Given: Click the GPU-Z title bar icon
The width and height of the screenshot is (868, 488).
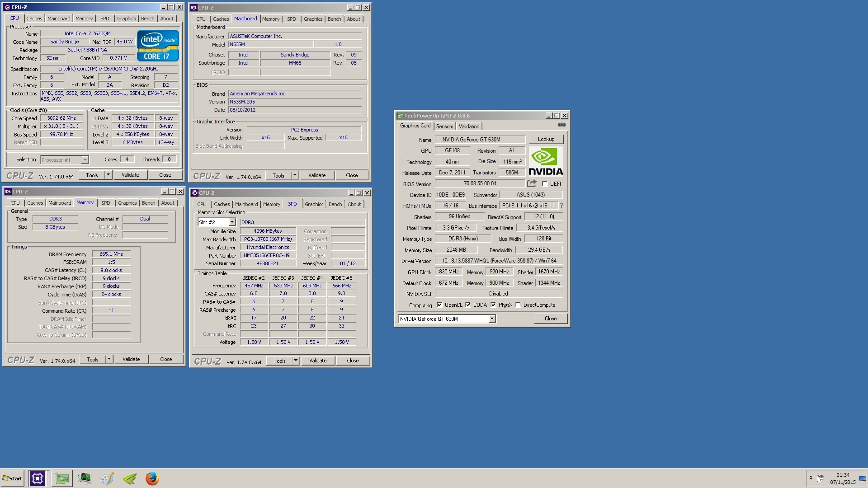Looking at the screenshot, I should coord(400,116).
